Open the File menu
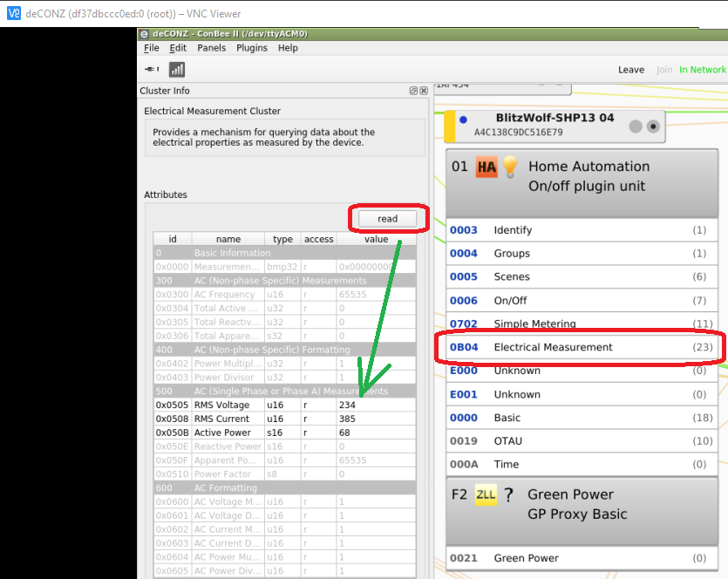728x579 pixels. (152, 48)
